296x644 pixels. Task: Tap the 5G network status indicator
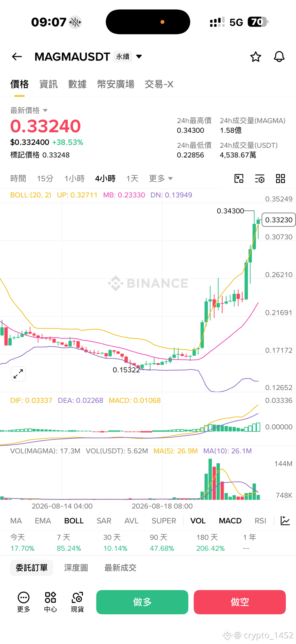[x=236, y=23]
